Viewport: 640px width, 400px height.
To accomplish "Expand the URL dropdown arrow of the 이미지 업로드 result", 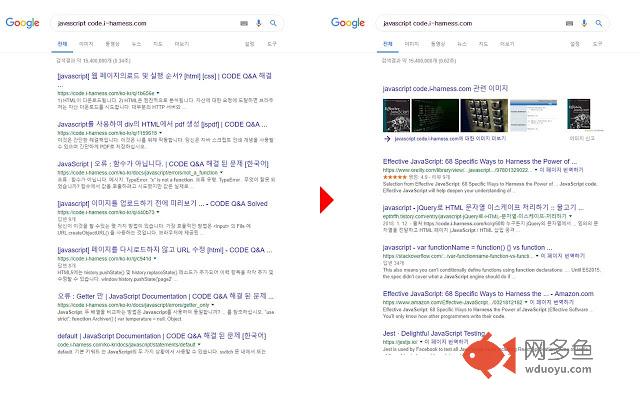I will click(x=158, y=212).
